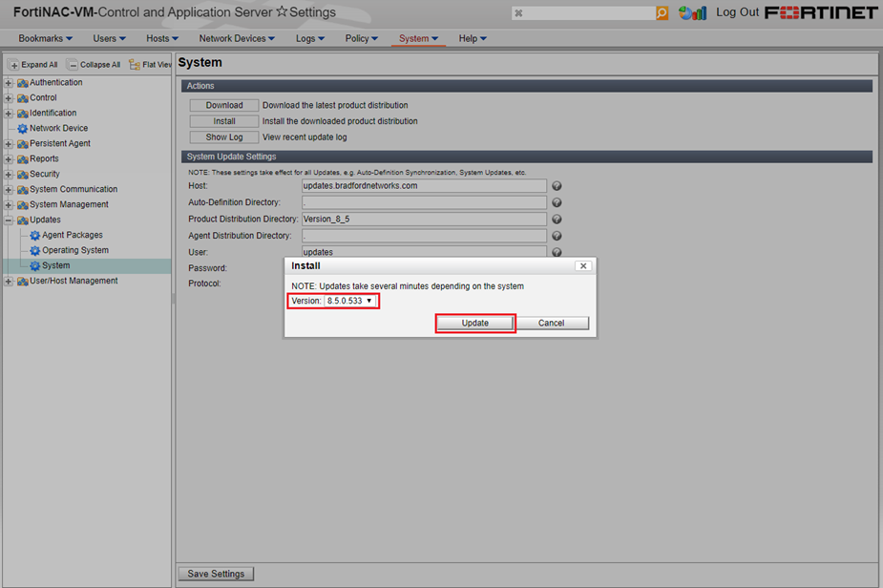Open the chart dashboard icon near Log Out
The height and width of the screenshot is (588, 883).
(x=692, y=13)
